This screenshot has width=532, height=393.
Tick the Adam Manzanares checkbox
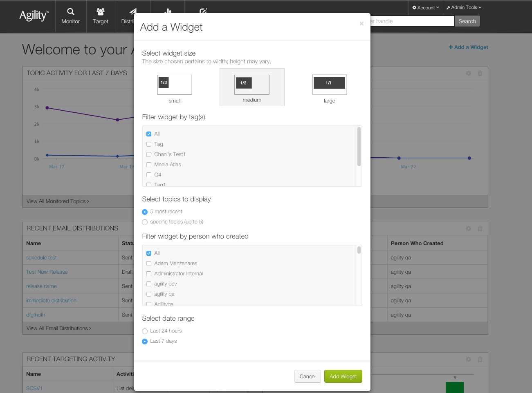[149, 263]
